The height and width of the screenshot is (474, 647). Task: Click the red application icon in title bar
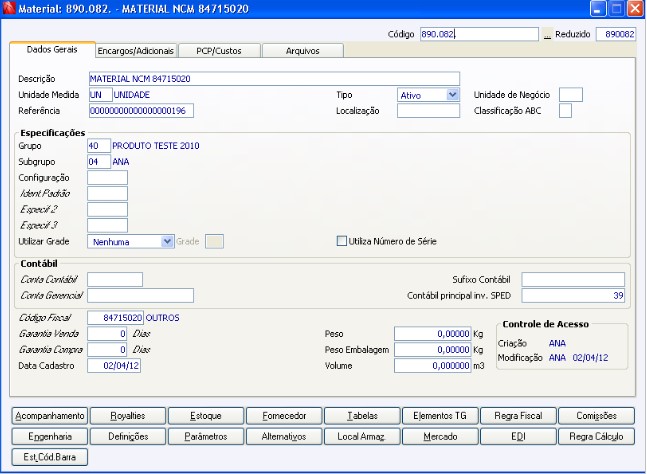click(10, 9)
